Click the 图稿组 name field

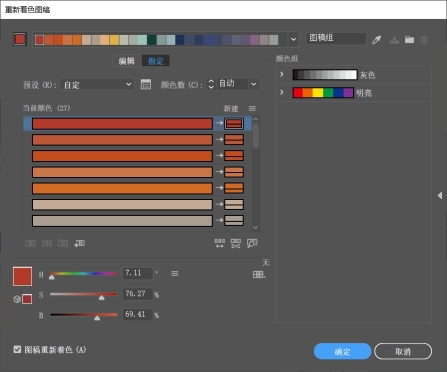[336, 38]
